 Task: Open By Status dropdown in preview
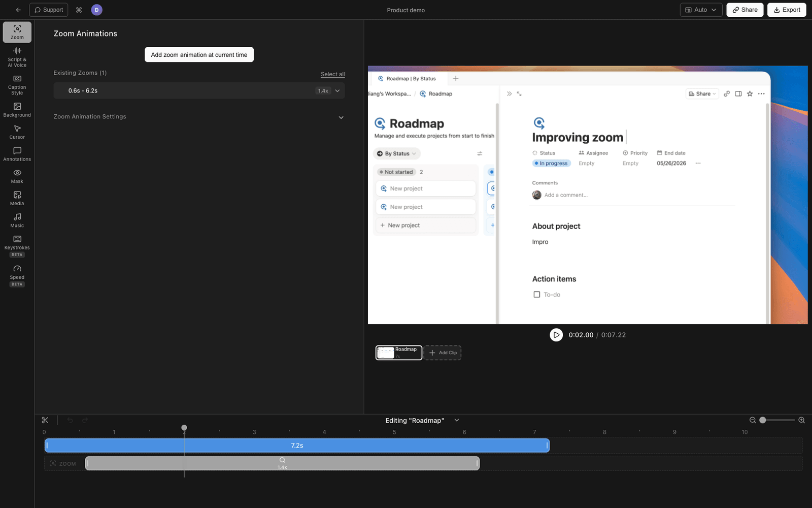pyautogui.click(x=397, y=153)
